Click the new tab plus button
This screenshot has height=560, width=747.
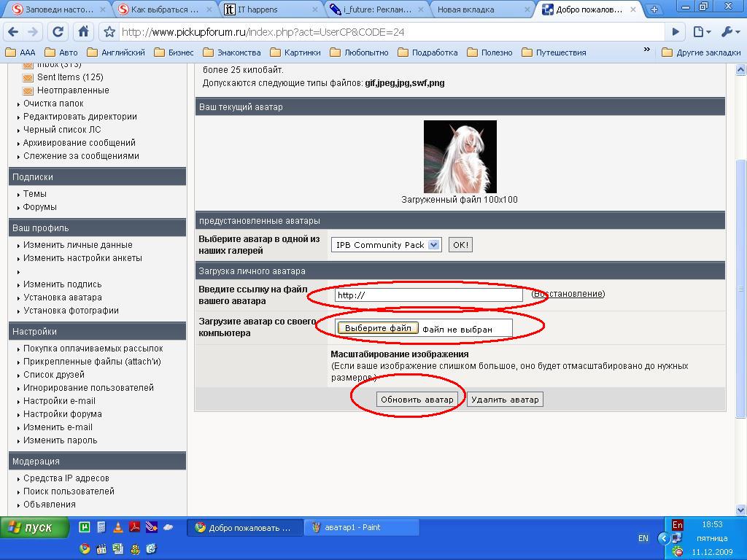coord(654,9)
